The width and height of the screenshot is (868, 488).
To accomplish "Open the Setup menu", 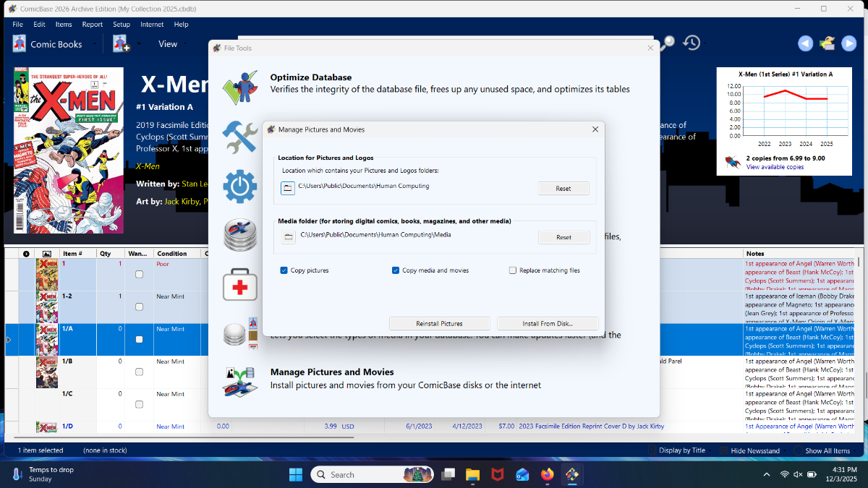I will tap(122, 25).
